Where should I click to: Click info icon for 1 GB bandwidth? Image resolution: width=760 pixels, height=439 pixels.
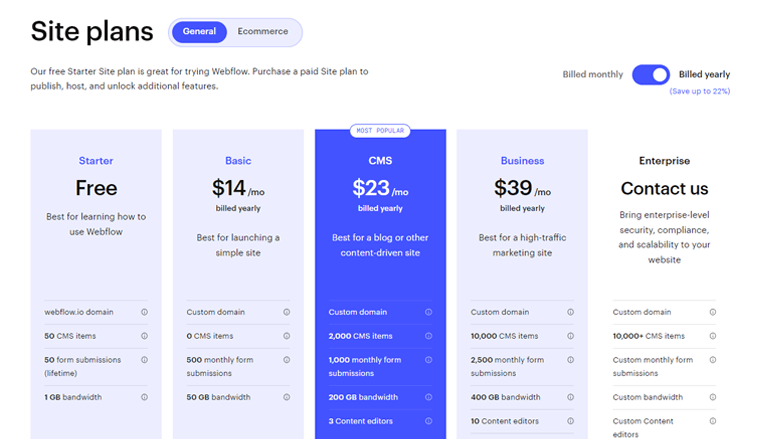pos(144,397)
